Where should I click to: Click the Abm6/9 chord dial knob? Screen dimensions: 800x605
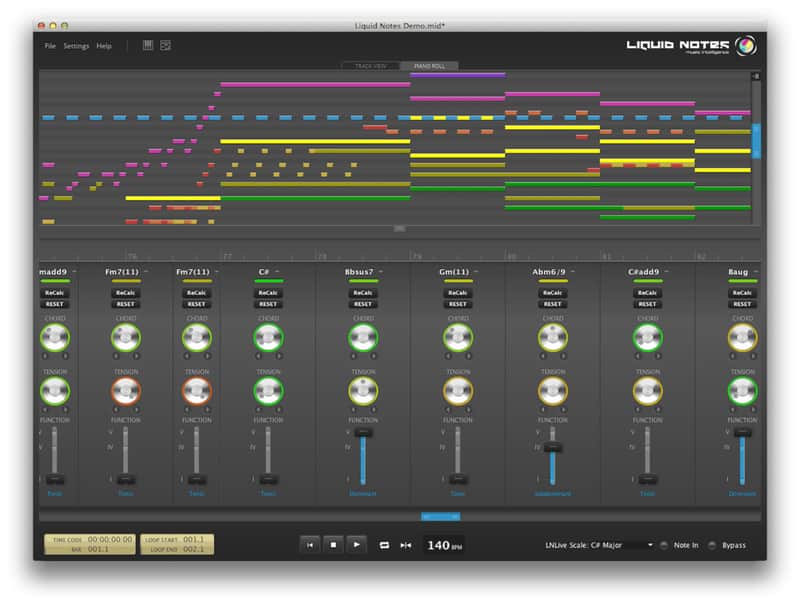click(553, 338)
